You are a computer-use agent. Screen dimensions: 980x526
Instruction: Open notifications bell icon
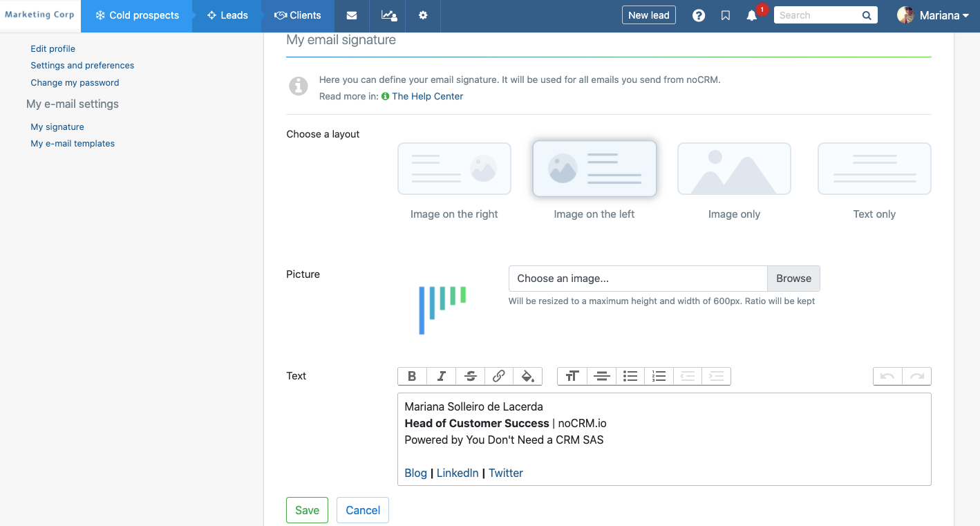pos(752,16)
